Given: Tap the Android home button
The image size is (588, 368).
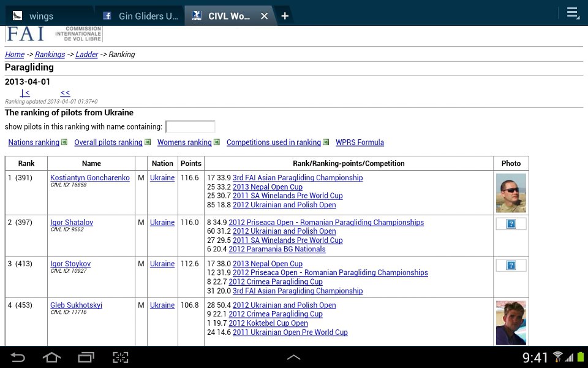Looking at the screenshot, I should [x=52, y=358].
